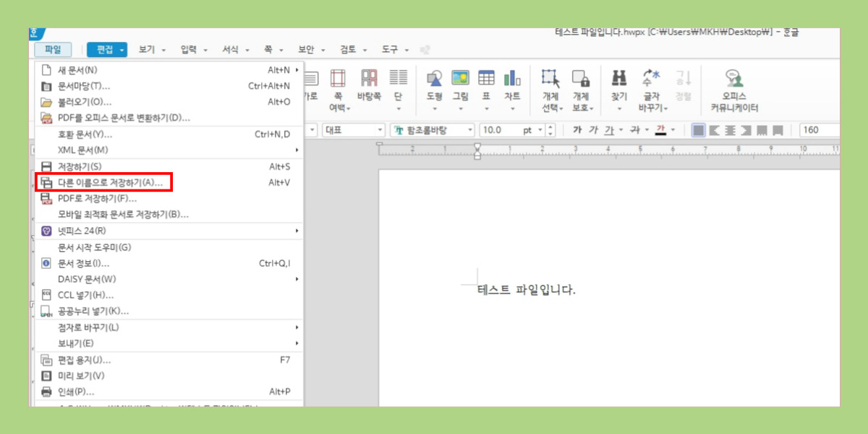Click the 편집 용지 page setup icon
868x434 pixels.
pyautogui.click(x=46, y=359)
